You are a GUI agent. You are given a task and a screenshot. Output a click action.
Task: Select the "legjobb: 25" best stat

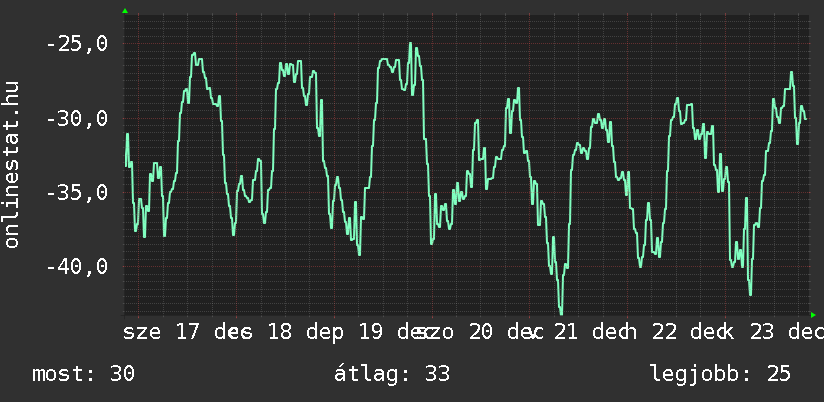720,374
